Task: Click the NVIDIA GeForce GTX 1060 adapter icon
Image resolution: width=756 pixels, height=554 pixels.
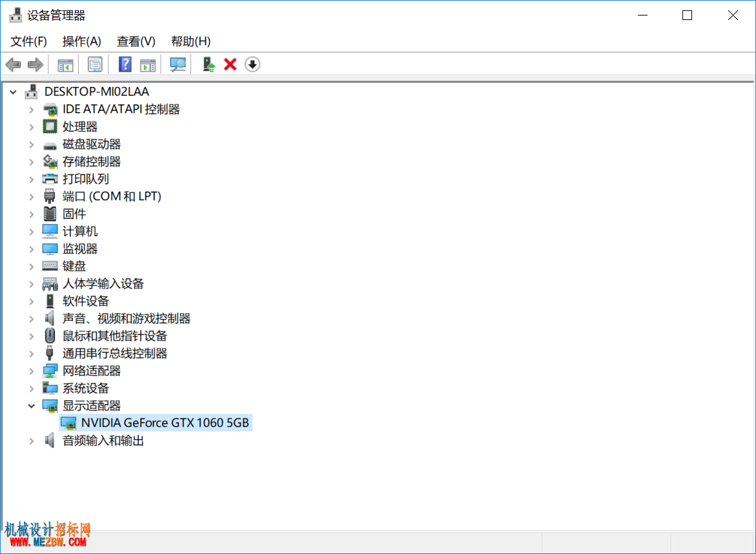Action: (x=69, y=424)
